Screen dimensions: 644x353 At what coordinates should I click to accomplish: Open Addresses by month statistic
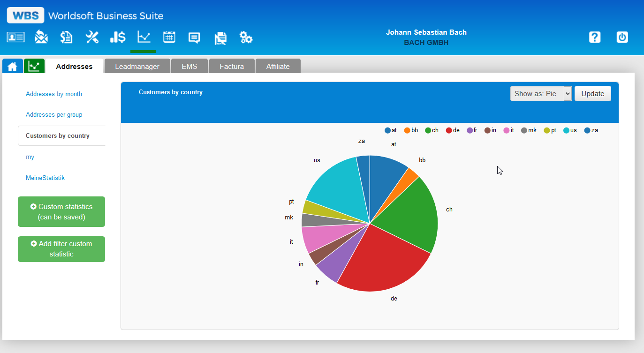[x=54, y=94]
